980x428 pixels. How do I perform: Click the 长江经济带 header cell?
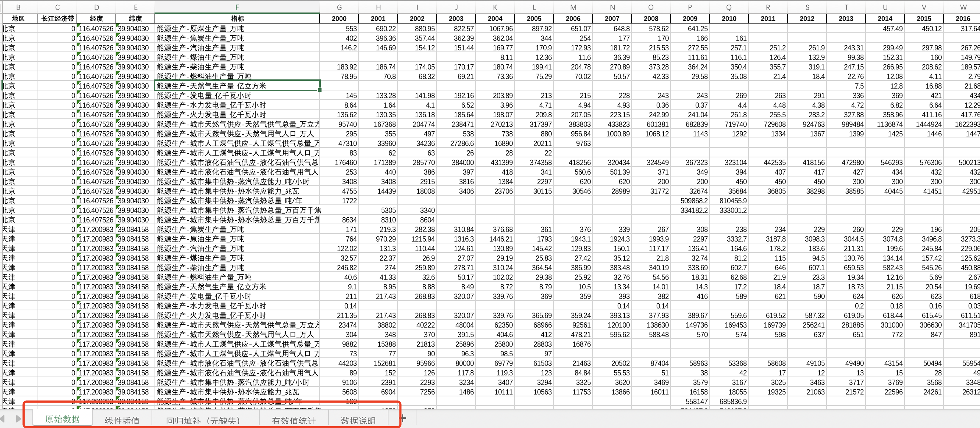point(57,18)
